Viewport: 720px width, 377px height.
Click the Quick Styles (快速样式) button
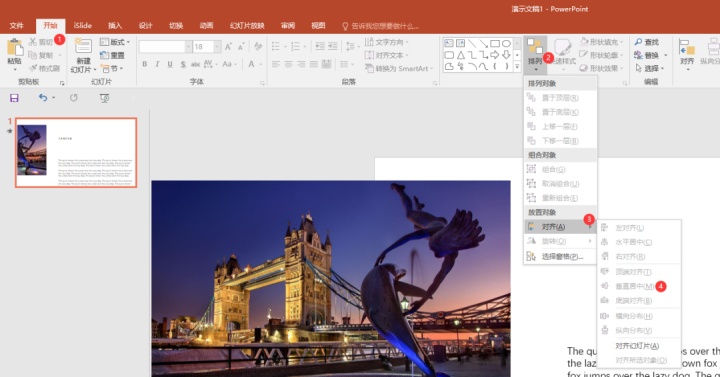coord(563,54)
